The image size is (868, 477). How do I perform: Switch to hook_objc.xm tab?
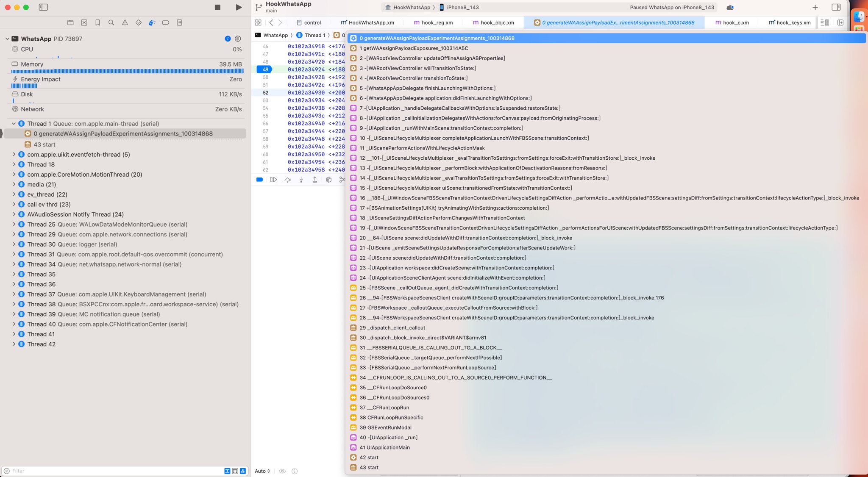coord(493,22)
